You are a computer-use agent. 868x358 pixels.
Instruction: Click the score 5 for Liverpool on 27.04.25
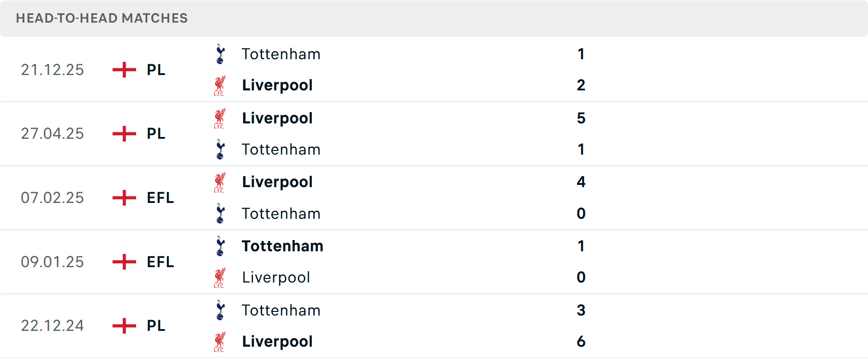[581, 118]
